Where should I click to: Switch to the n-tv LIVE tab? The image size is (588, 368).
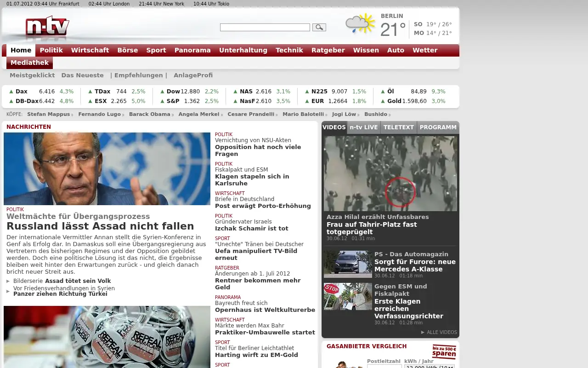click(x=364, y=127)
